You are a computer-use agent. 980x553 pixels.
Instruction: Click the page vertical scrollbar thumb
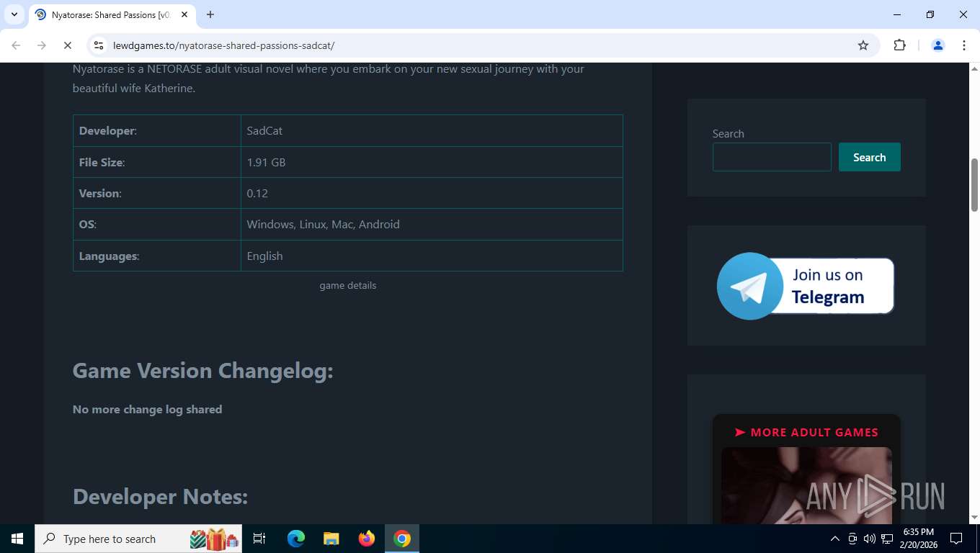(974, 185)
